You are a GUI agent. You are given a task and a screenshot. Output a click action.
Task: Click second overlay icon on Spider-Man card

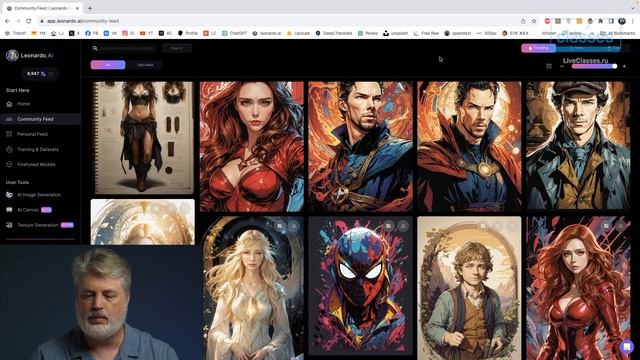pos(403,226)
